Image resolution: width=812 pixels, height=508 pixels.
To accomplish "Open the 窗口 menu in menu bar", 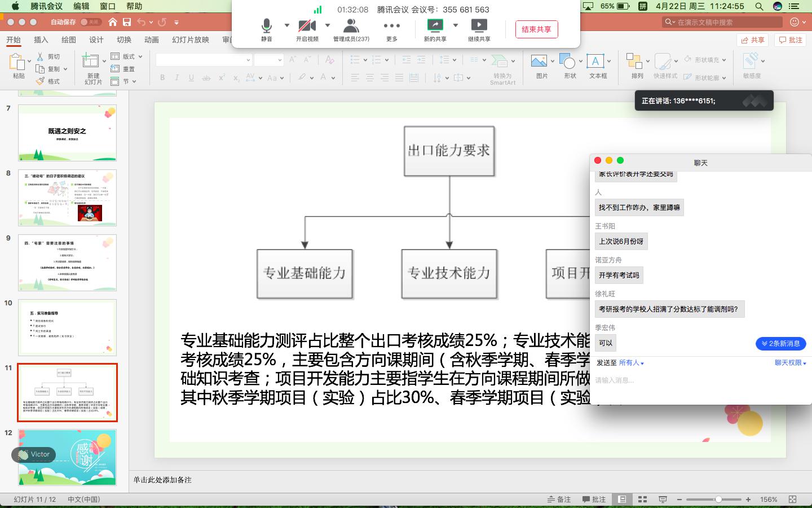I will point(107,6).
